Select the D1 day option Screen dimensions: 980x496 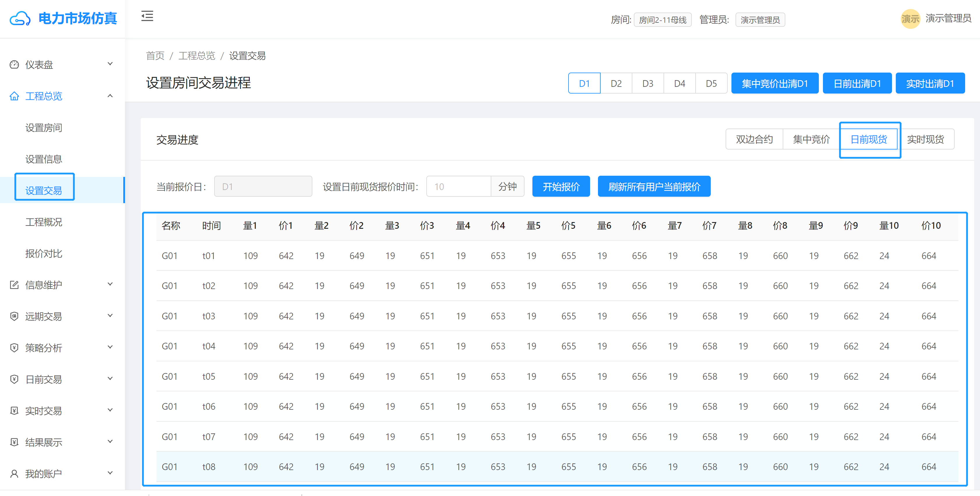pyautogui.click(x=584, y=83)
